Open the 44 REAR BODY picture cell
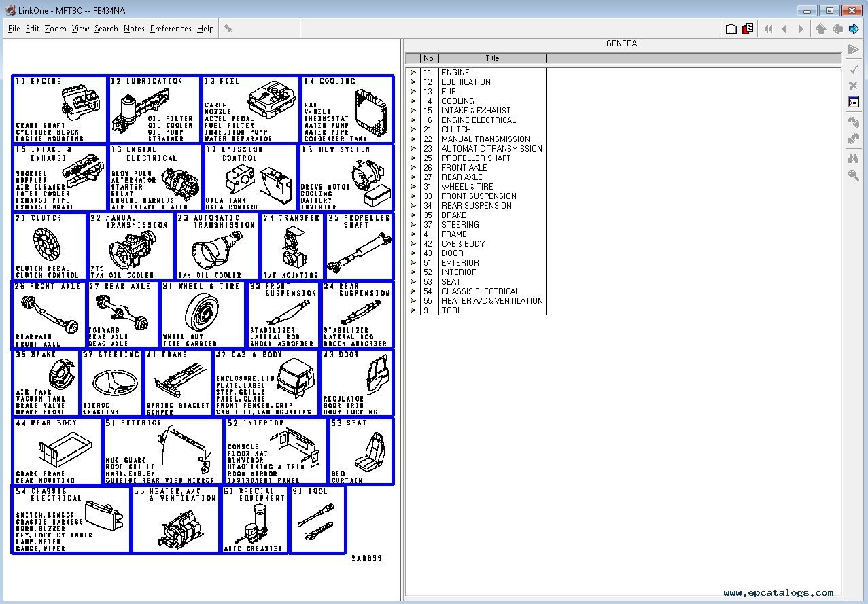 (57, 451)
